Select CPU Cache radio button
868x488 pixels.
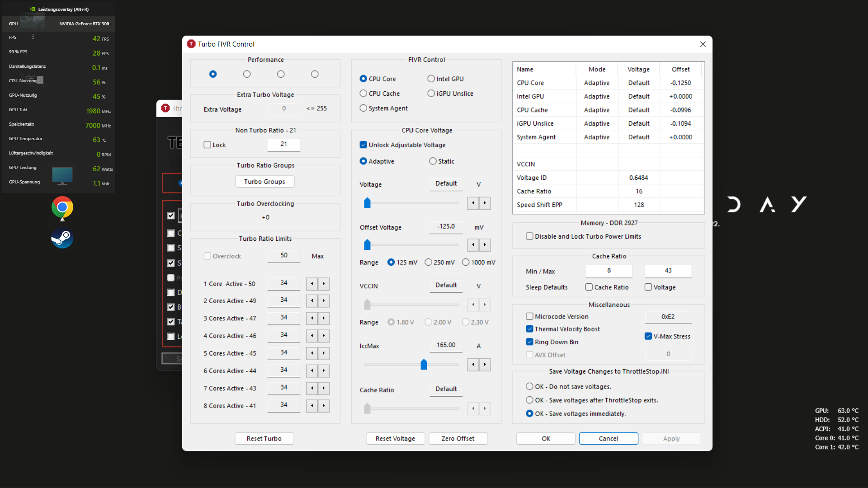363,94
